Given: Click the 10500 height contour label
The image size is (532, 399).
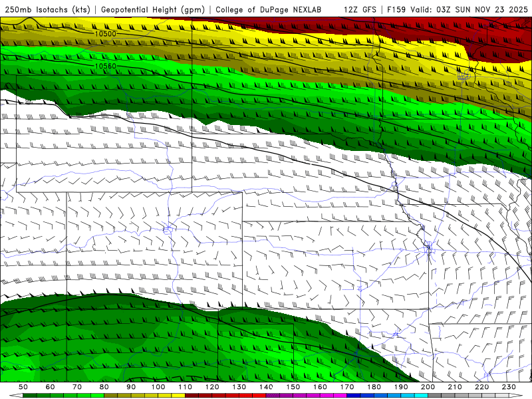Looking at the screenshot, I should pos(106,34).
